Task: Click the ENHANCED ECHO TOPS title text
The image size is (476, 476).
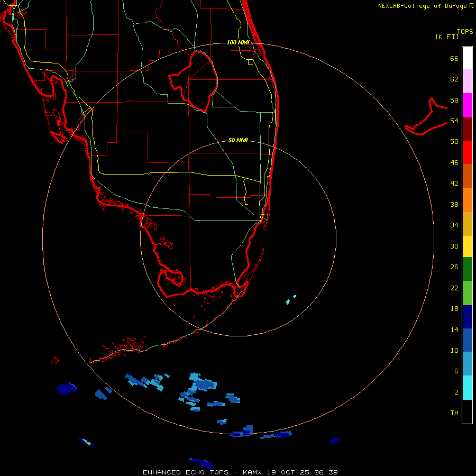Action: click(x=186, y=472)
